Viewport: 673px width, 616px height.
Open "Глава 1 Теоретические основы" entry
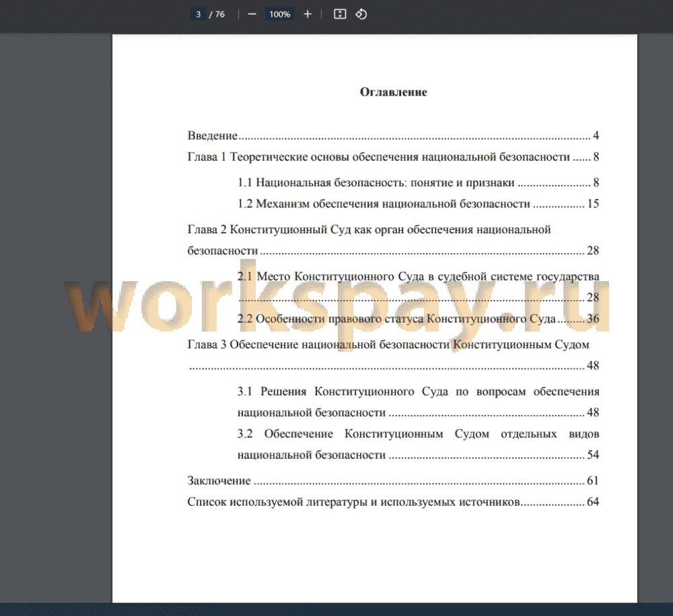[393, 157]
